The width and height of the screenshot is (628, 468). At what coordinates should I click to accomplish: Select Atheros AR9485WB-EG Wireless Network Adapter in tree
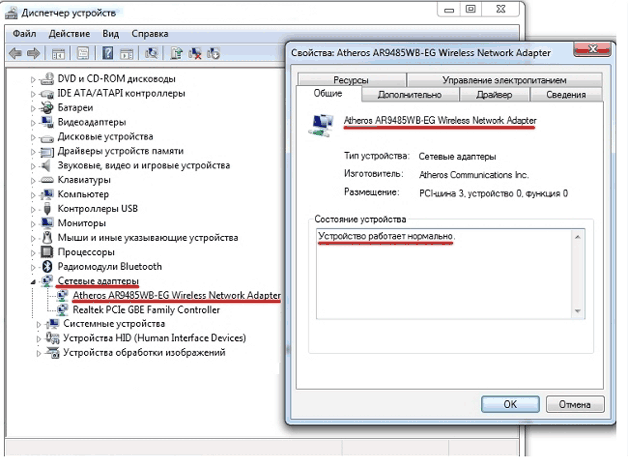click(x=177, y=295)
